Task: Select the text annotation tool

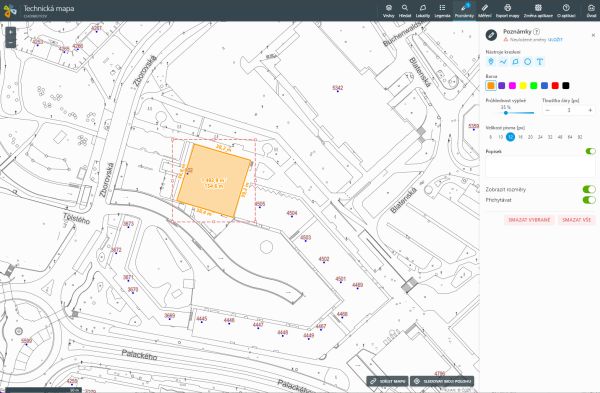Action: (540, 62)
